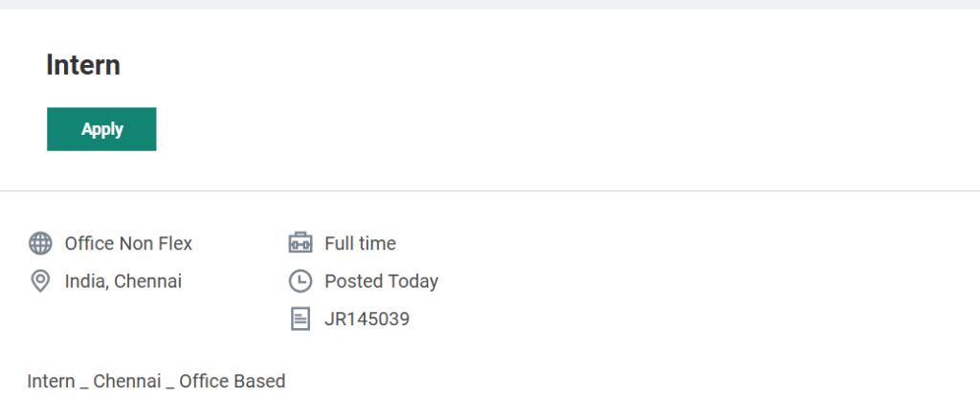This screenshot has width=980, height=397.
Task: Click the Office Non Flex label
Action: tap(128, 244)
